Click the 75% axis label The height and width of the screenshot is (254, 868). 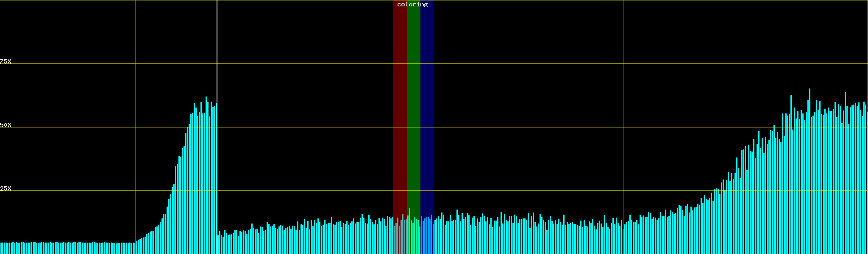tap(6, 61)
